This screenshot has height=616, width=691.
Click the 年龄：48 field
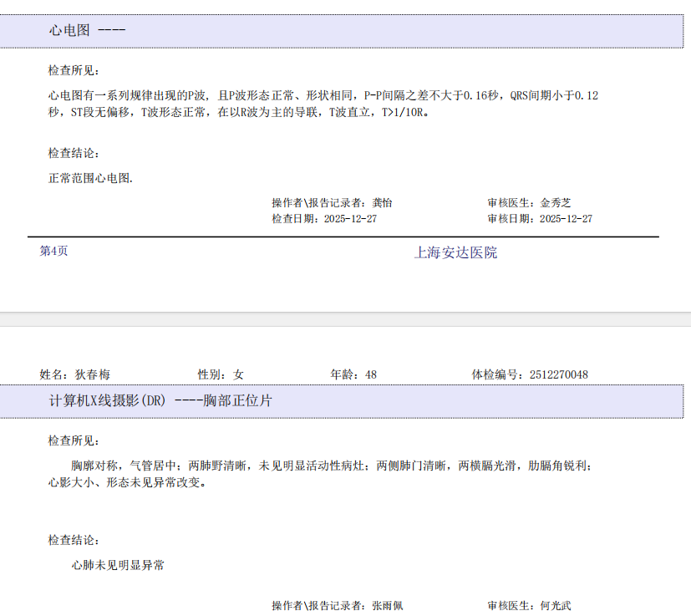pyautogui.click(x=353, y=374)
